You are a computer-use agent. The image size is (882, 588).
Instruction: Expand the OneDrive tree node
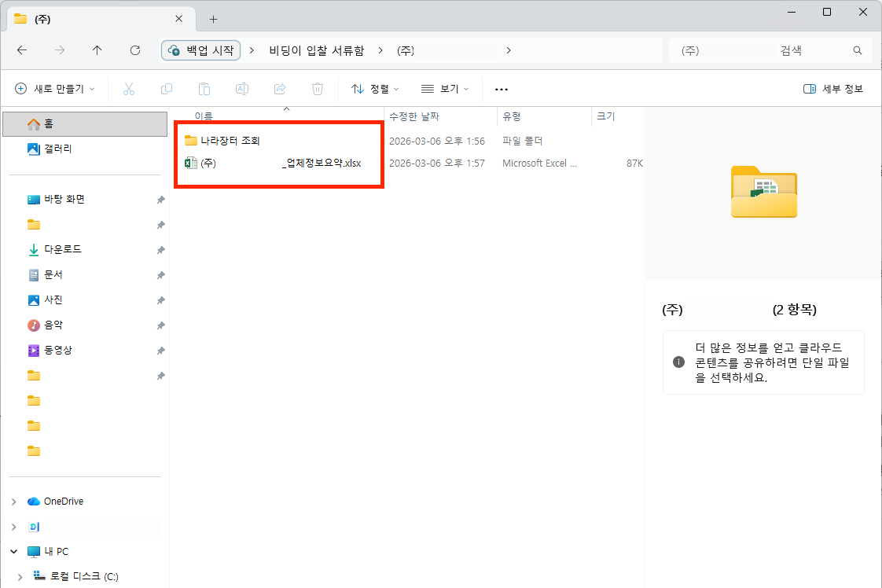click(15, 502)
